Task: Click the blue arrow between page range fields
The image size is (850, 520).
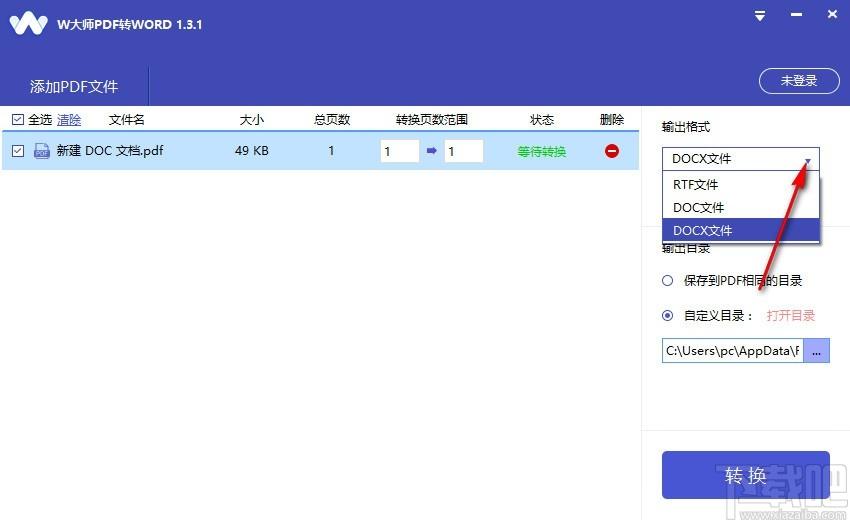Action: (432, 151)
